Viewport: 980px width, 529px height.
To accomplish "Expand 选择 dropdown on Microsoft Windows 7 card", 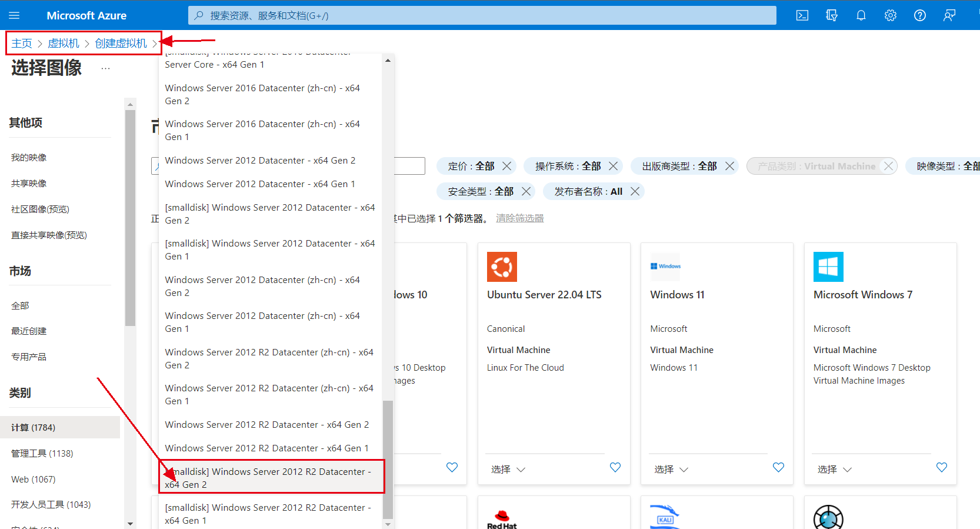I will 835,469.
